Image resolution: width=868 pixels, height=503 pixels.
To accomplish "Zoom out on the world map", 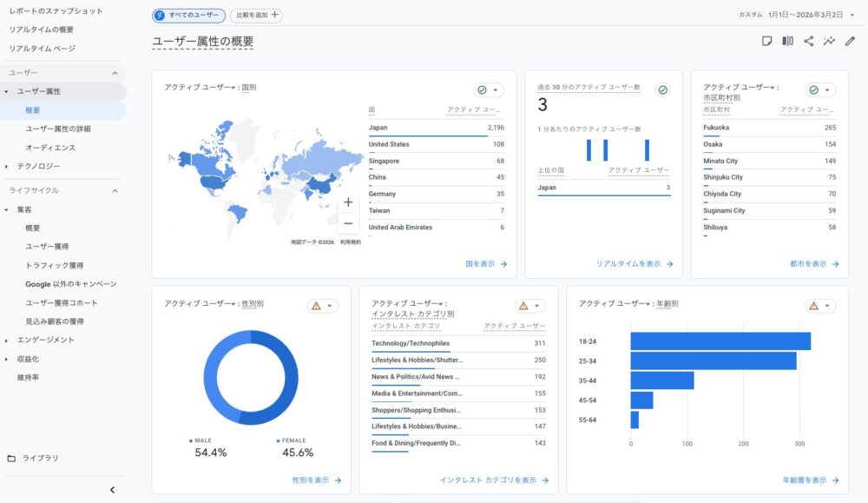I will (348, 223).
